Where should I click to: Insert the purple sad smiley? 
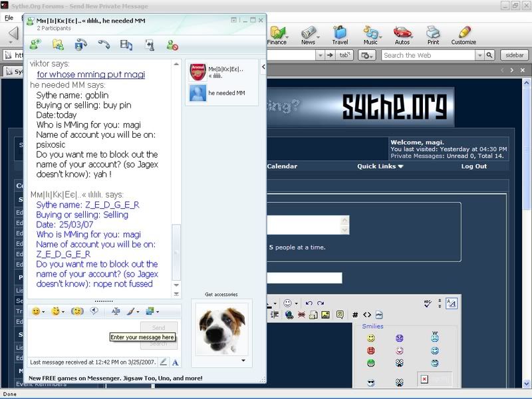pyautogui.click(x=400, y=338)
